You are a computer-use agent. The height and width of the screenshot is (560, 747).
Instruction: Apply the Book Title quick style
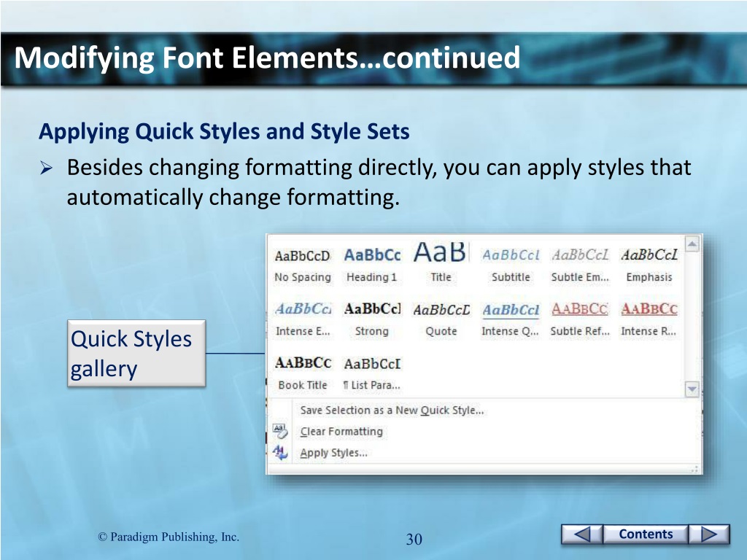(303, 373)
